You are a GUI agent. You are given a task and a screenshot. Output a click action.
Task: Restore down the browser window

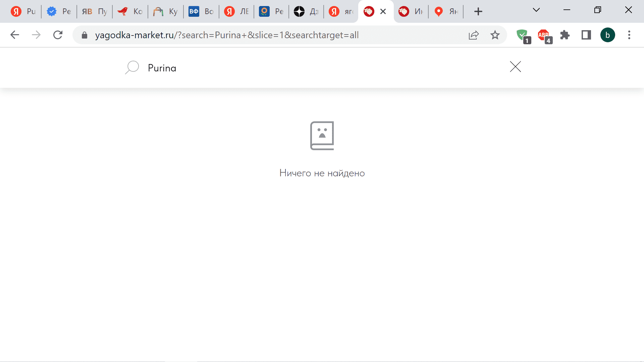[598, 10]
